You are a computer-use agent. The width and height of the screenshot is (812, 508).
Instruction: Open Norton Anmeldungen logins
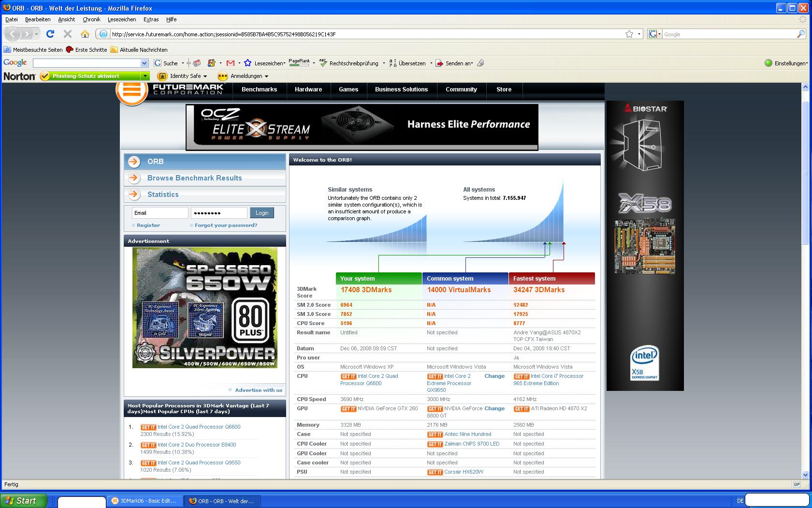pos(243,76)
